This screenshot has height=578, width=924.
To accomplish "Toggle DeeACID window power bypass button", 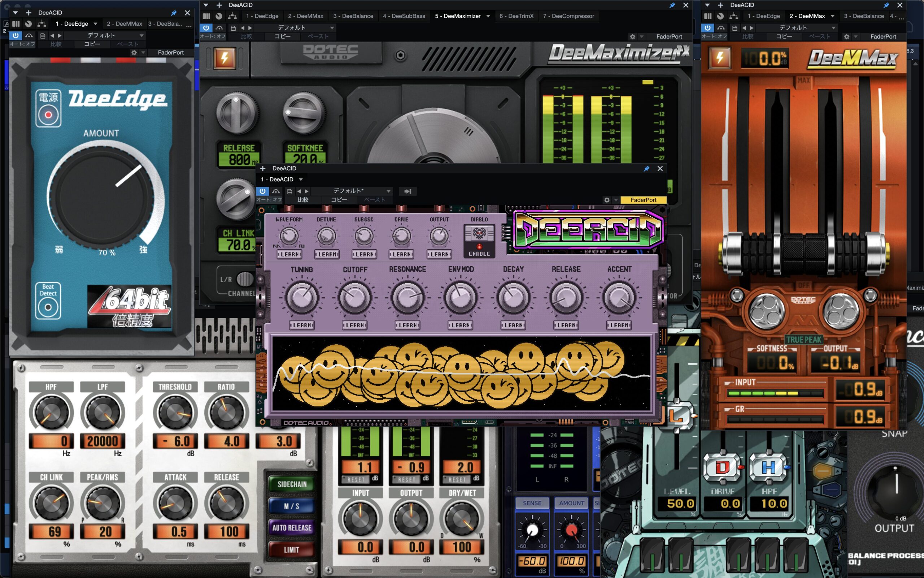I will (262, 191).
